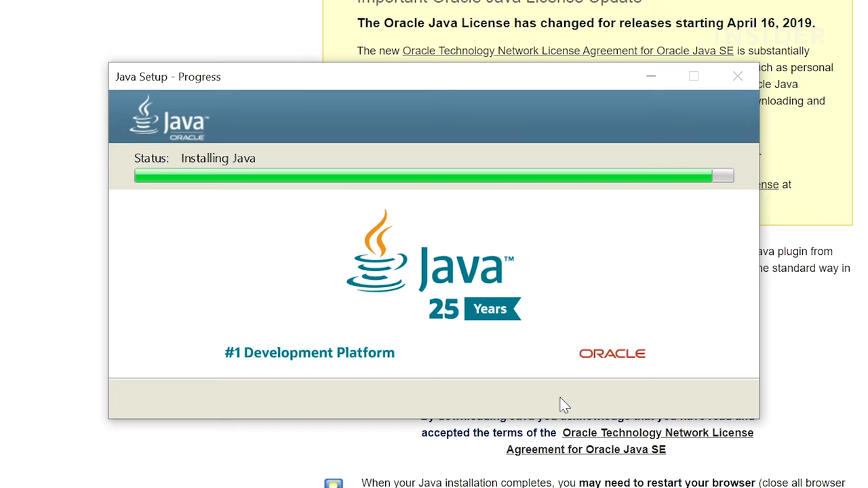Click the Java Oracle logo in installer header
This screenshot has width=868, height=488.
[x=169, y=118]
